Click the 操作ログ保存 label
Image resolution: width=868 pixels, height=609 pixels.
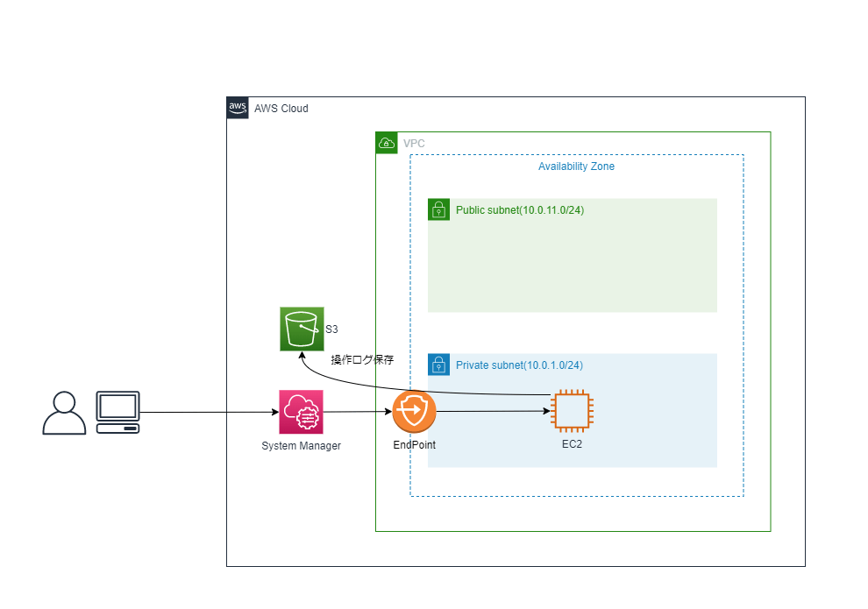[362, 359]
